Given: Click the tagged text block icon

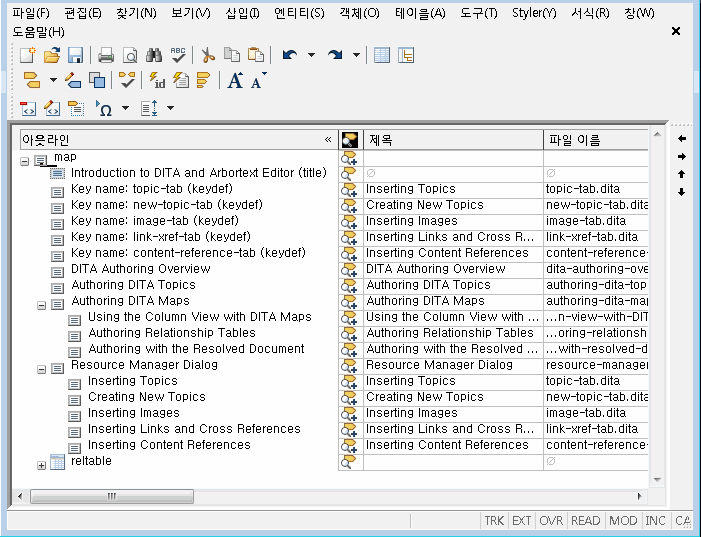Looking at the screenshot, I should click(x=76, y=108).
